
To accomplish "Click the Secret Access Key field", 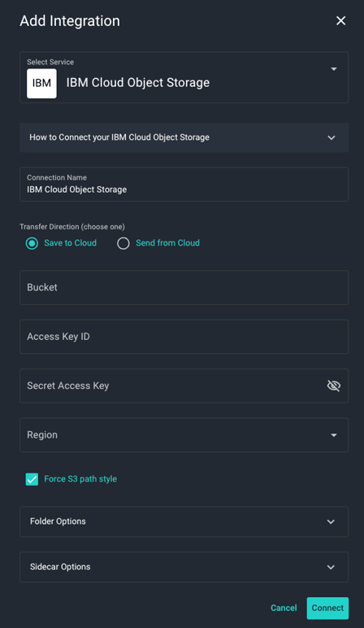I will [x=184, y=386].
